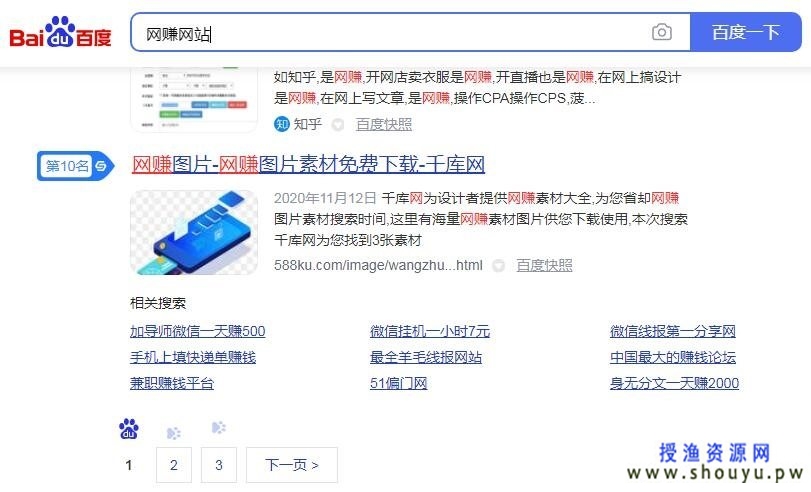Click the paw icon above page 3

219,427
